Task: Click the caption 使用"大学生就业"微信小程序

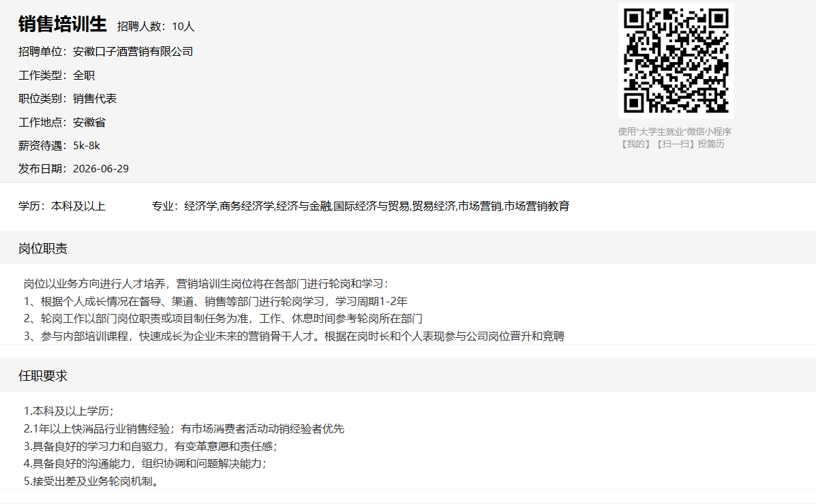Action: 674,131
